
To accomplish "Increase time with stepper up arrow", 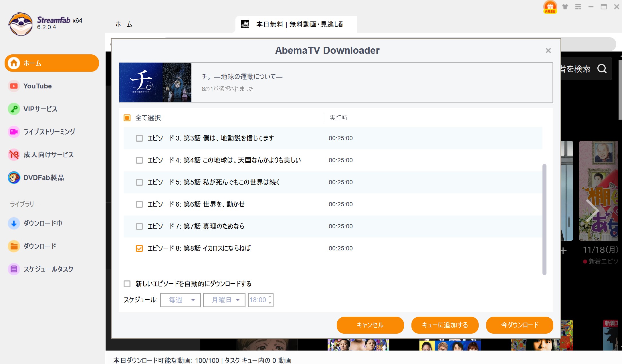I will [x=270, y=297].
